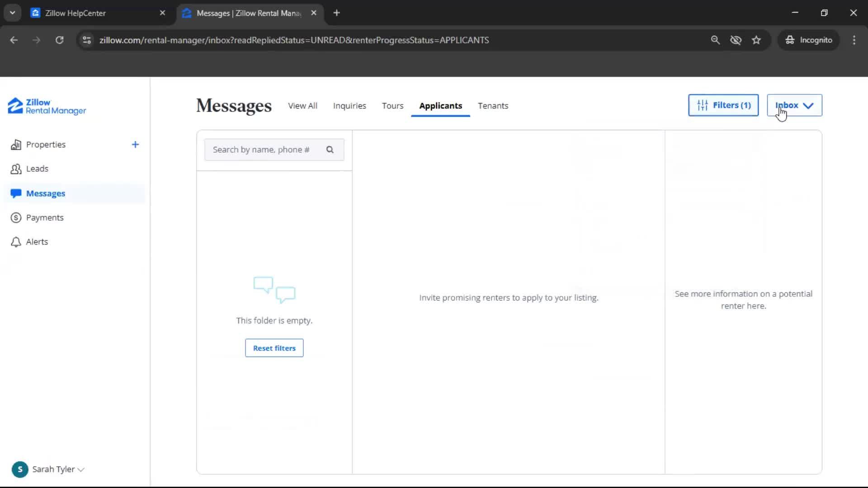Select Properties in the sidebar
This screenshot has height=488, width=868.
click(x=46, y=144)
